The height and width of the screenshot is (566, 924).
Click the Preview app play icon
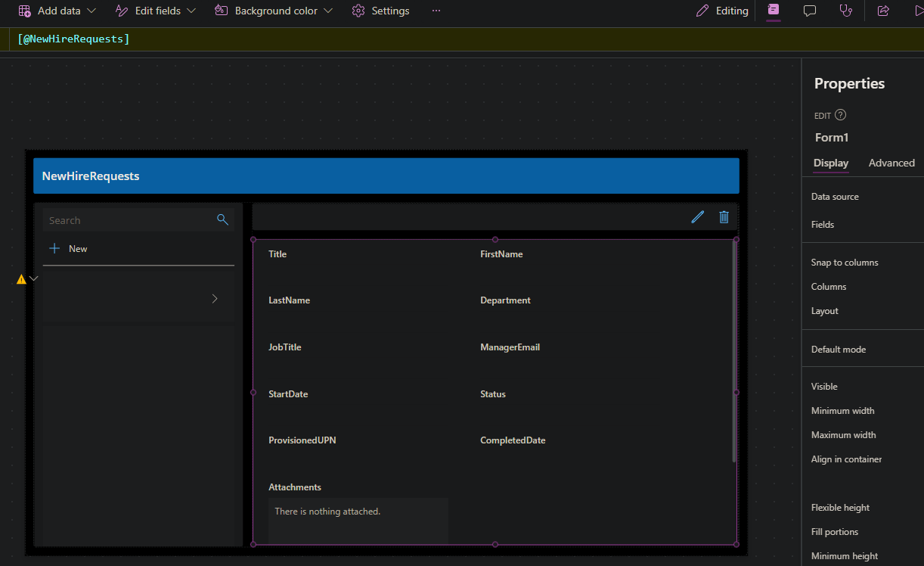[919, 11]
